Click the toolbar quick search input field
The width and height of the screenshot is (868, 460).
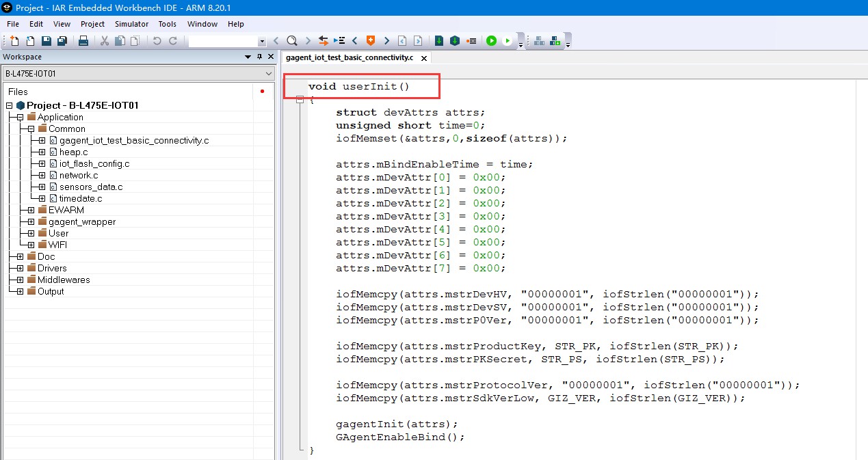[223, 41]
